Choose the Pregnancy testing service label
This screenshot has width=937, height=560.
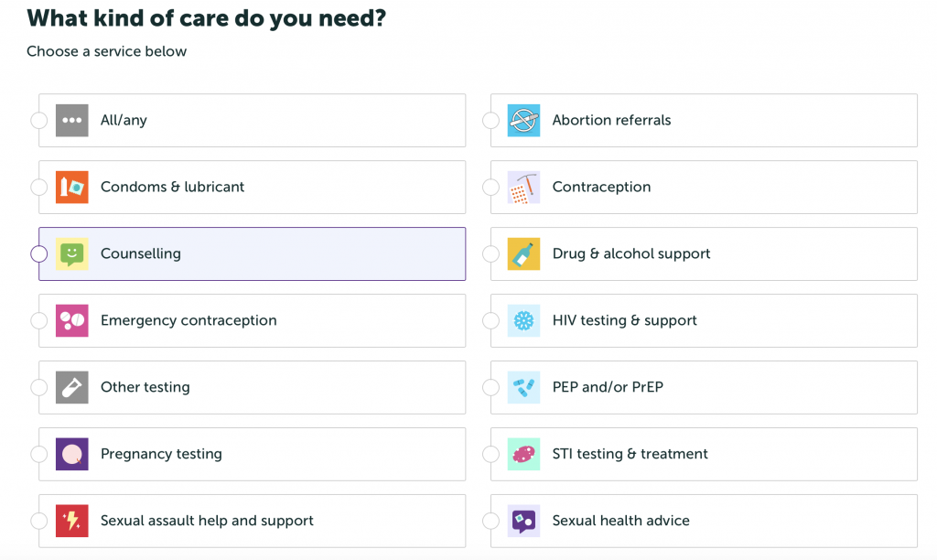pos(161,454)
